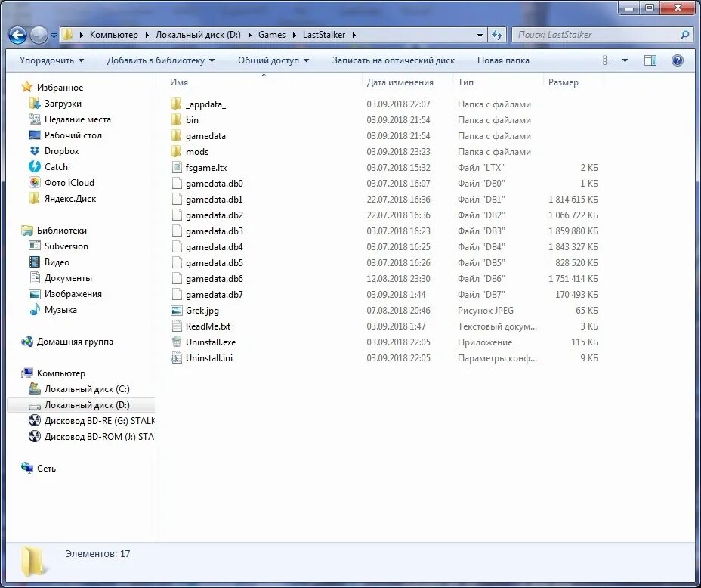
Task: Select the gamedata.db3 file
Action: coord(214,231)
